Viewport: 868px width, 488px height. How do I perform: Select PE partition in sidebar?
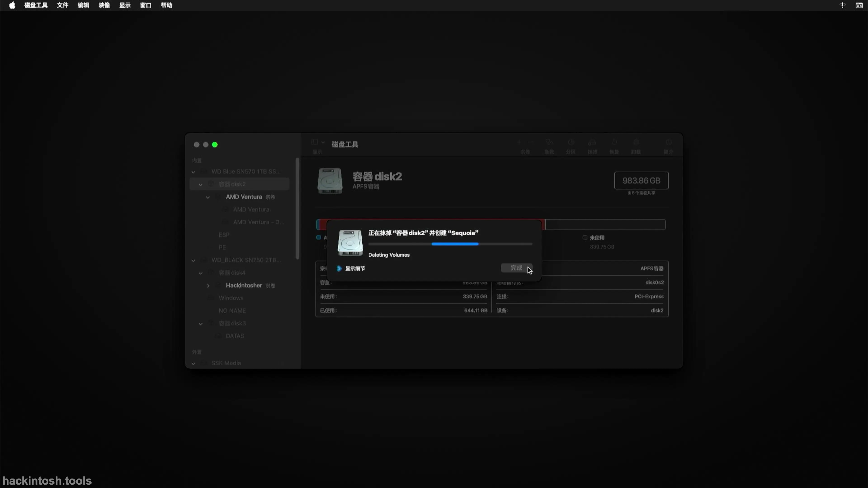(239, 247)
